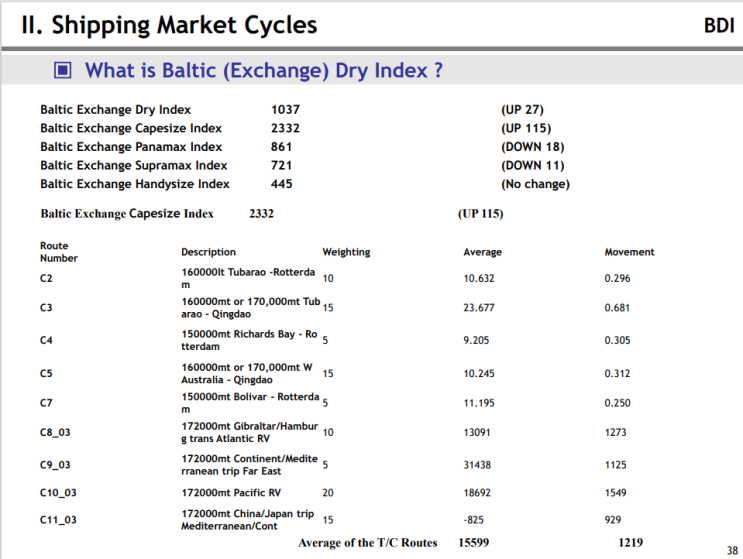
Task: Click the page number 38 at the bottom right
Action: click(x=732, y=549)
